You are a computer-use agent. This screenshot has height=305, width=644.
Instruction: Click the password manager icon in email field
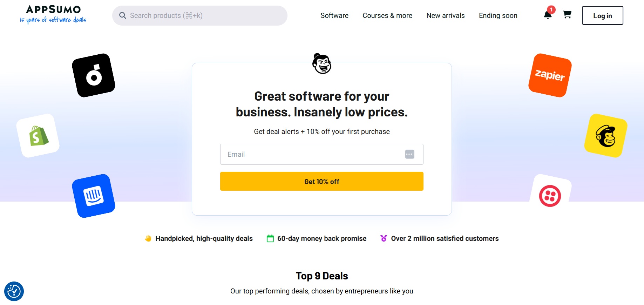pos(409,154)
